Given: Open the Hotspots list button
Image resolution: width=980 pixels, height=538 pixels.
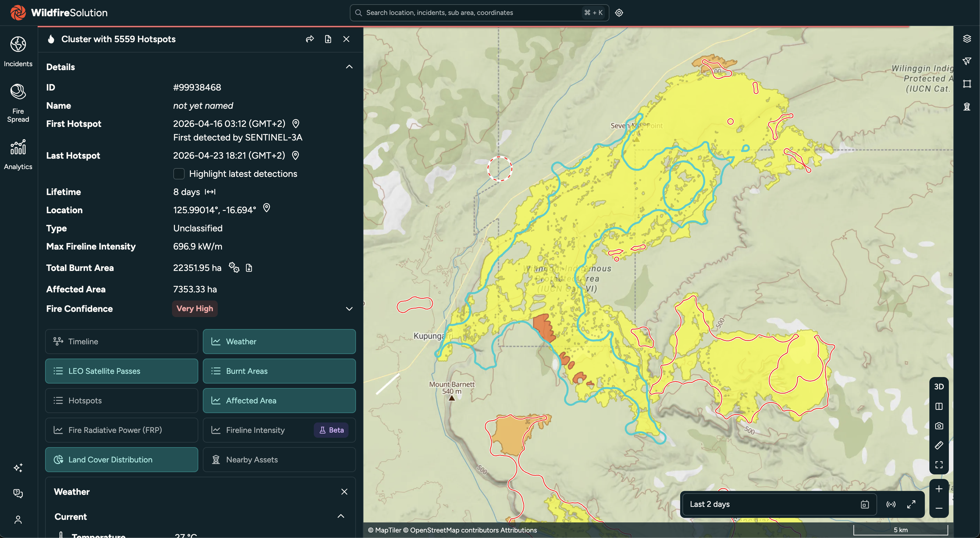Looking at the screenshot, I should click(121, 401).
